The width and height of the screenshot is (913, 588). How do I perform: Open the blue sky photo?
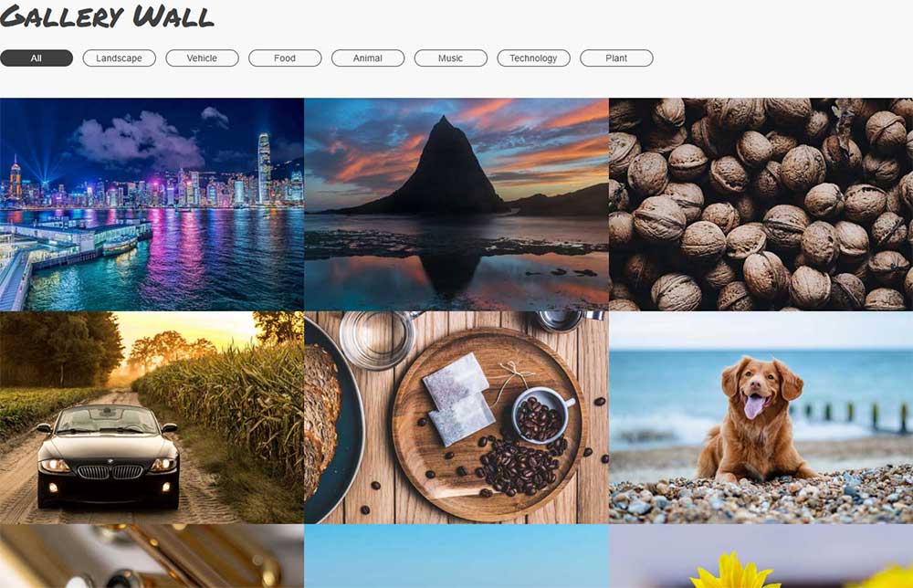[x=456, y=556]
